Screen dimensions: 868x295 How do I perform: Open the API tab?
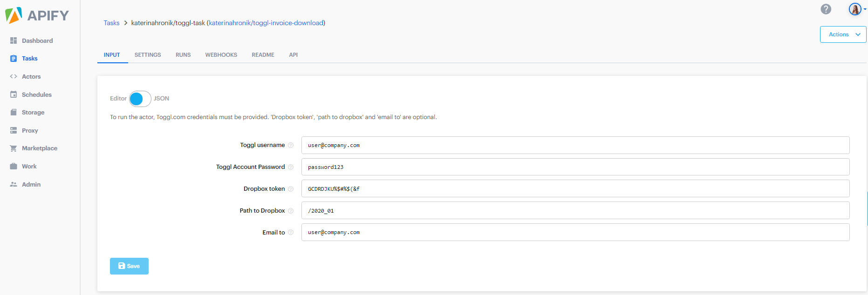tap(294, 55)
